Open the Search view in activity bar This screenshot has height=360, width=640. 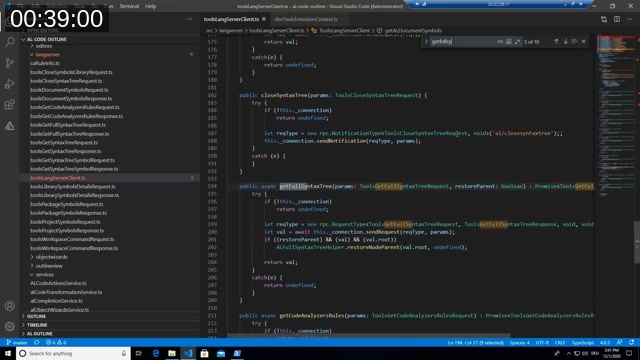point(10,42)
